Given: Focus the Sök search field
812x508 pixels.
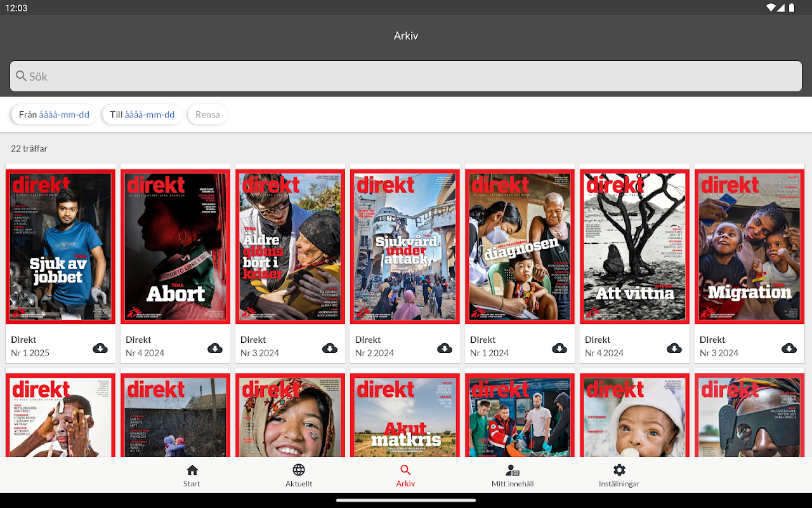Looking at the screenshot, I should 406,76.
